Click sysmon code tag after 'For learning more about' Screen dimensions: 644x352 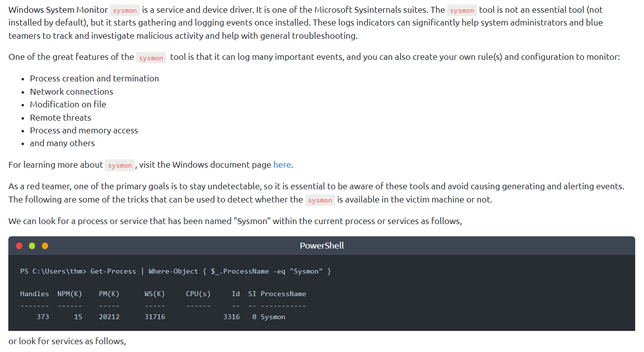pos(120,165)
